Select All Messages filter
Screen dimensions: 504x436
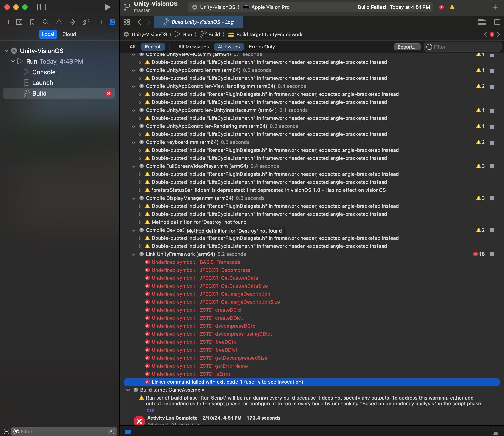(x=193, y=47)
